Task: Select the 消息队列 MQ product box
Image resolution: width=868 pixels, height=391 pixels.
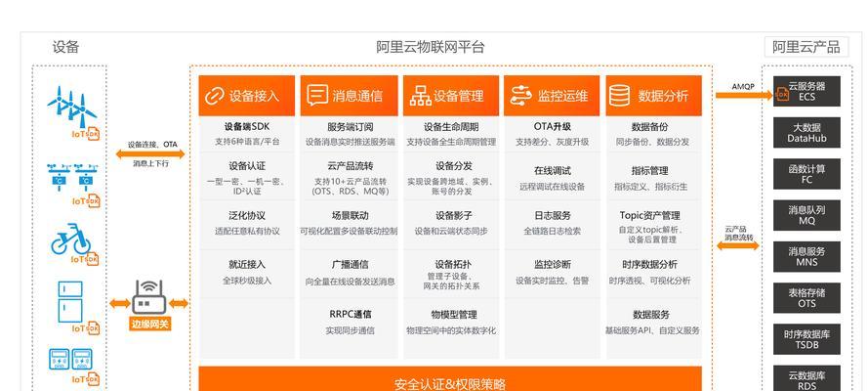Action: coord(806,215)
